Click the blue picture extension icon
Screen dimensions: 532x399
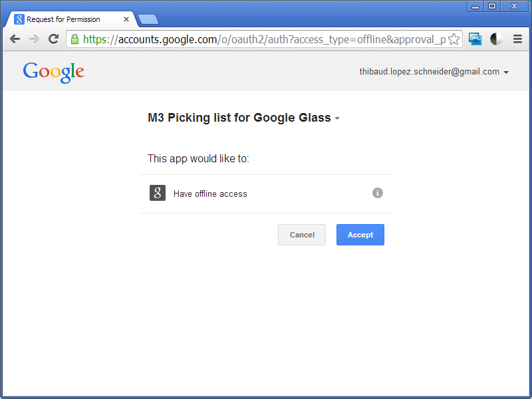tap(475, 39)
